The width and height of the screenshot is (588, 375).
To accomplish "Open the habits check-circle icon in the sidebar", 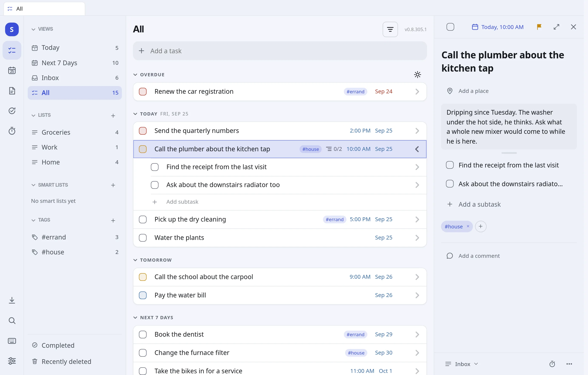I will tap(12, 111).
